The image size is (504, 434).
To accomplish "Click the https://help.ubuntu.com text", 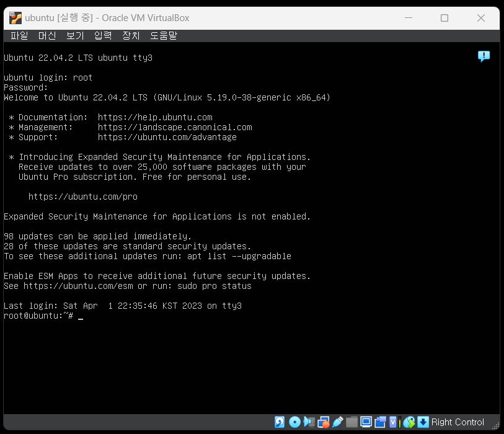I will point(155,117).
